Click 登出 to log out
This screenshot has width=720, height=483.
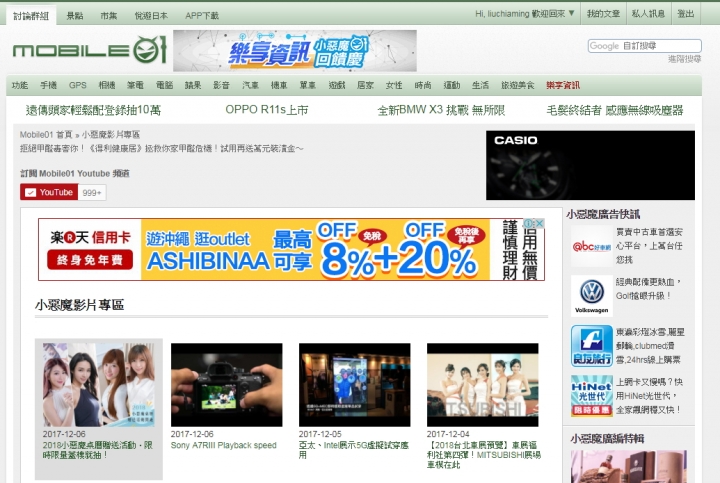686,14
